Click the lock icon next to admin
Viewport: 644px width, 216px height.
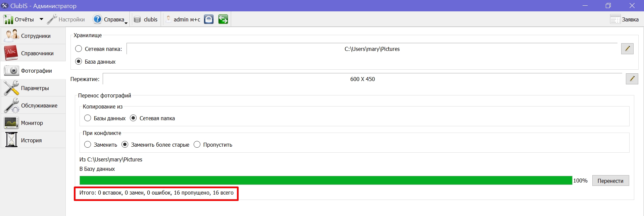209,19
